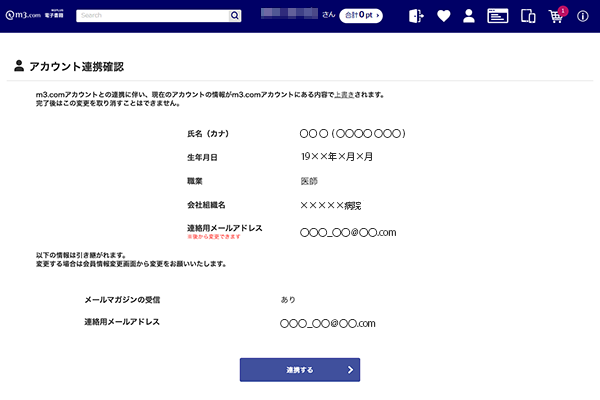Click the red ※後から変更できます note

tap(215, 238)
